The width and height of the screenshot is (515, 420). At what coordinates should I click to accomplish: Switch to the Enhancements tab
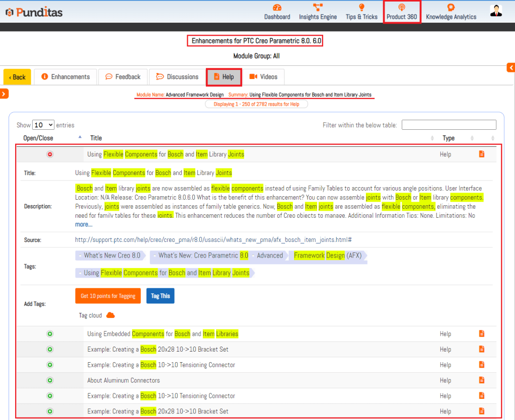point(65,77)
